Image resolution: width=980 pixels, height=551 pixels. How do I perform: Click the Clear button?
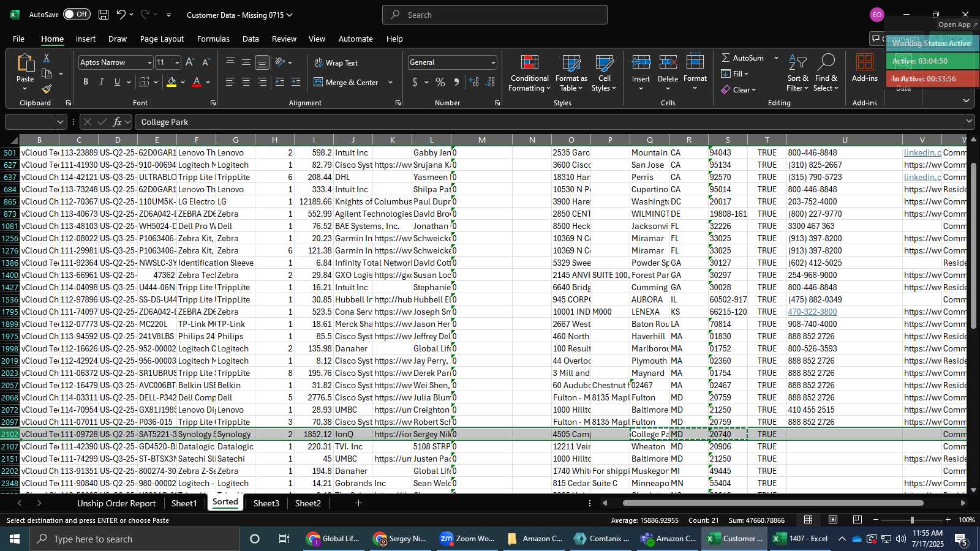739,89
